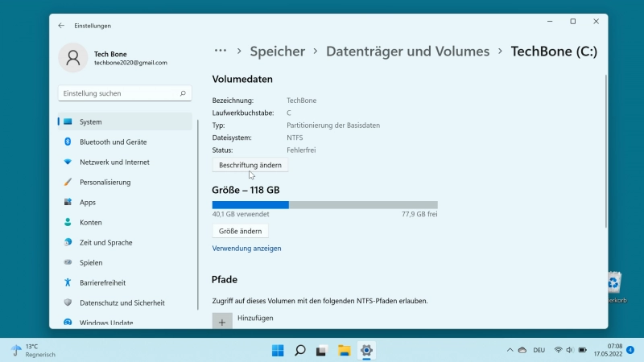Viewport: 644px width, 362px height.
Task: Open Task View on taskbar
Action: click(x=321, y=351)
